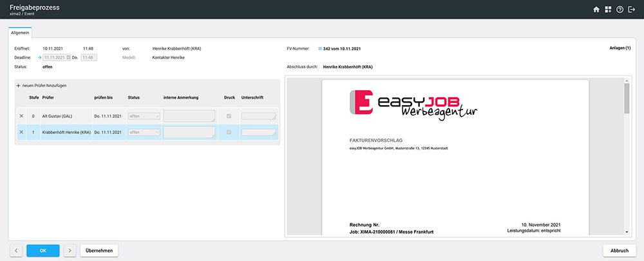644x261 pixels.
Task: Toggle Druck checkbox for Krabbenhöft Henrike
Action: (229, 132)
